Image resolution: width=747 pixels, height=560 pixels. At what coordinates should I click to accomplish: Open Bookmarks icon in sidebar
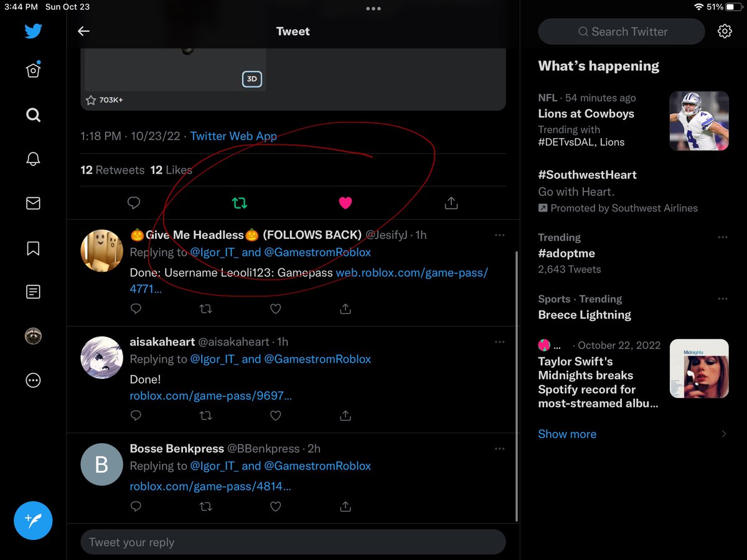(x=33, y=248)
